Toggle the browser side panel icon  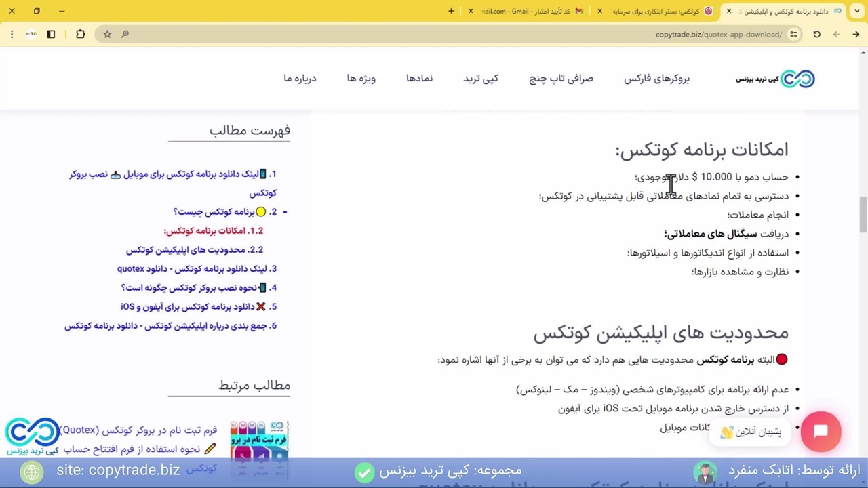51,34
